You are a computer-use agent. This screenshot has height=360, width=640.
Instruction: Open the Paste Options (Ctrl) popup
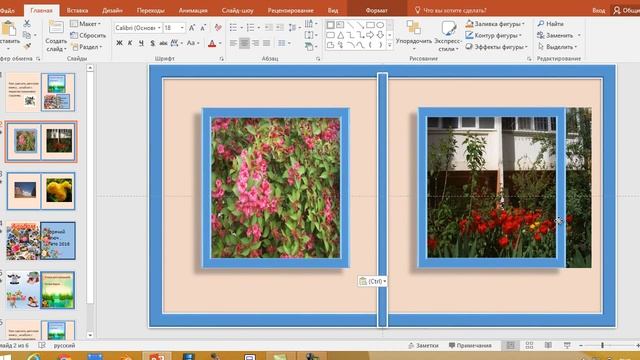pos(372,281)
